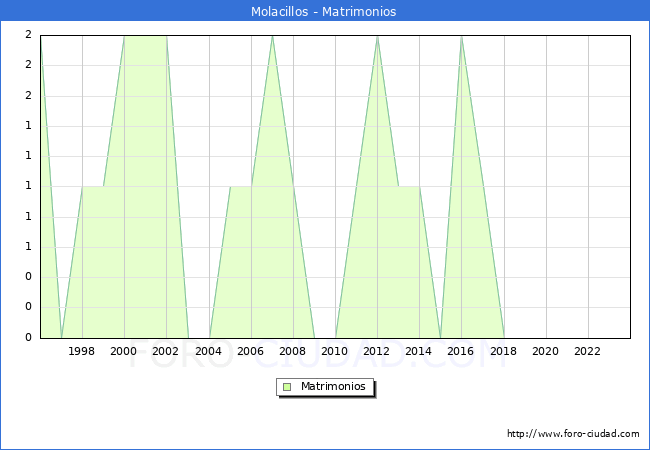Click the 2002 x-axis label
This screenshot has height=450, width=650.
[166, 351]
